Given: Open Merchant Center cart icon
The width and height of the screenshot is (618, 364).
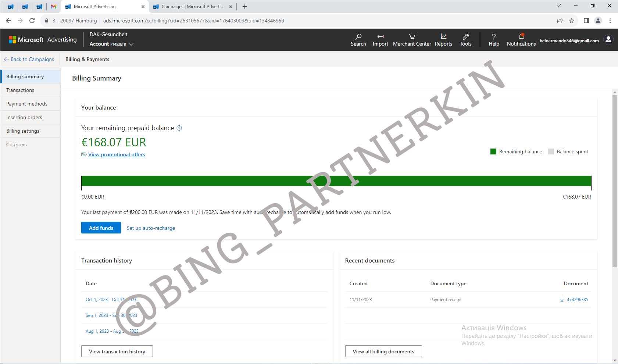Looking at the screenshot, I should point(412,36).
